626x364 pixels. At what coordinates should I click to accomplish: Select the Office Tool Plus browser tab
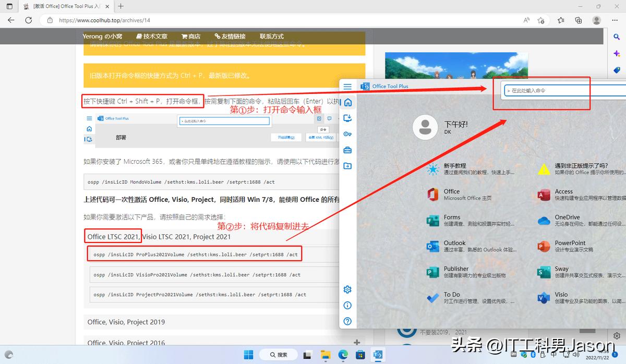[65, 6]
